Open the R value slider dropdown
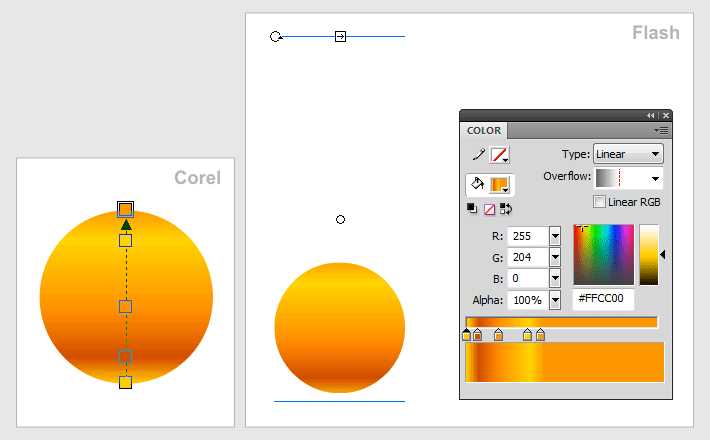 tap(555, 236)
